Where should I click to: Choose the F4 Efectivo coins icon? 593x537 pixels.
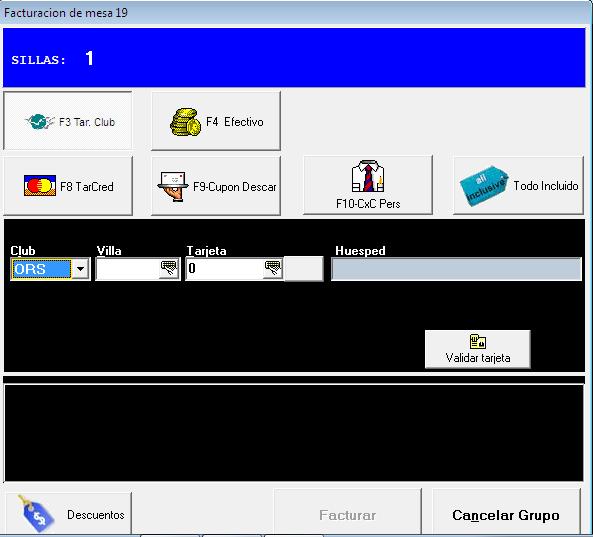tap(185, 122)
